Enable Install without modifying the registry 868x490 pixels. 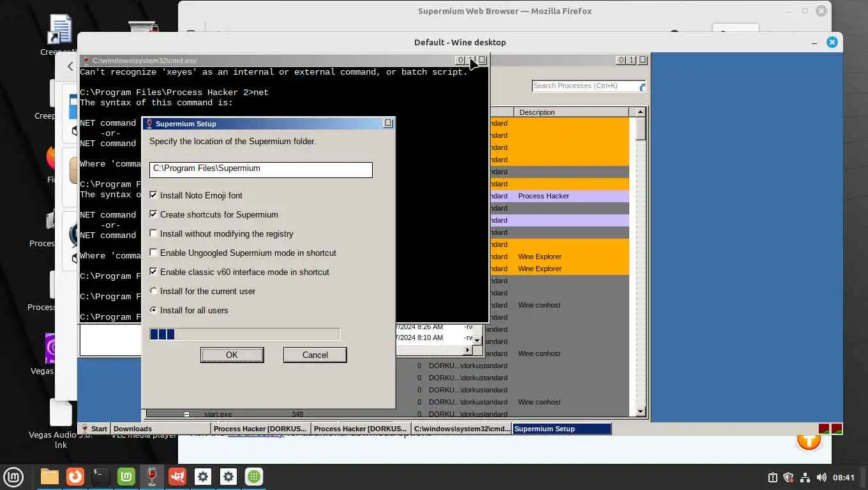(153, 234)
